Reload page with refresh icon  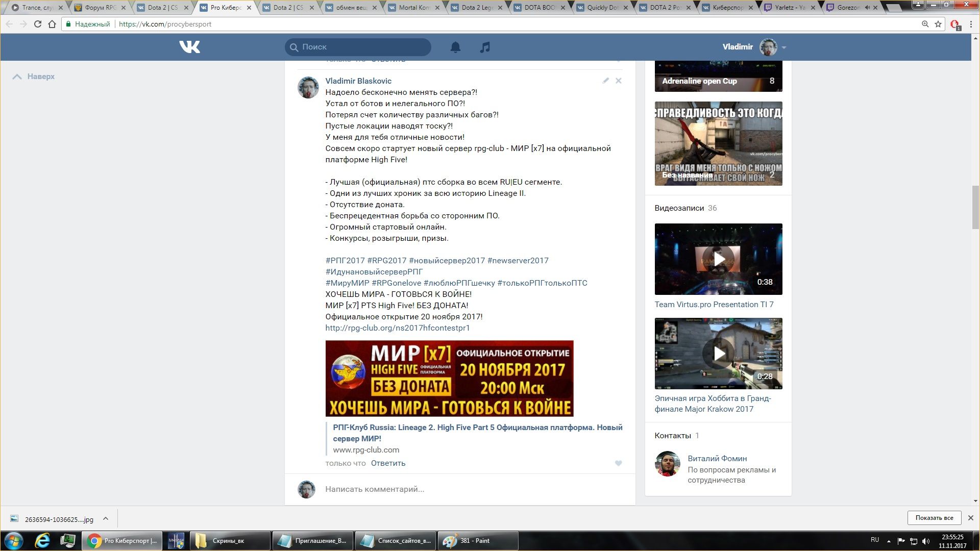click(37, 24)
